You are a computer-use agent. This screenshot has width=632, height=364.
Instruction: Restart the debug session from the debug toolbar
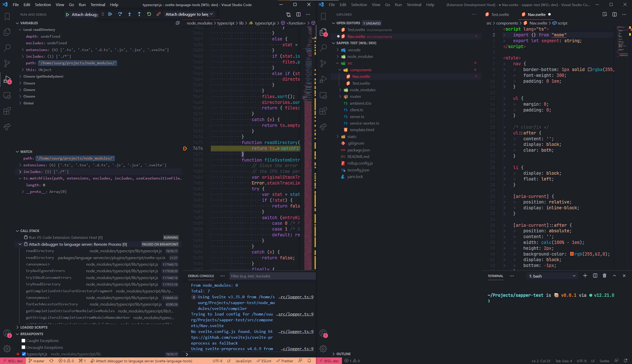(149, 14)
